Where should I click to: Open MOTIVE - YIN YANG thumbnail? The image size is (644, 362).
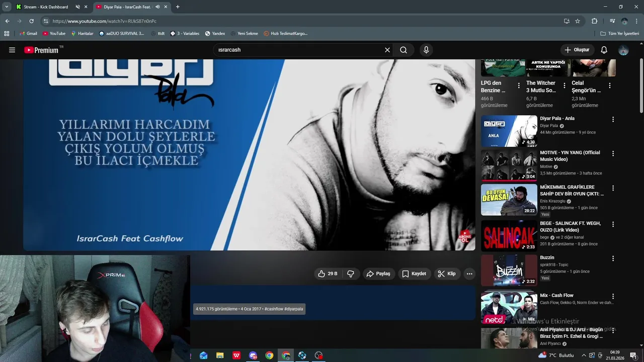[509, 165]
